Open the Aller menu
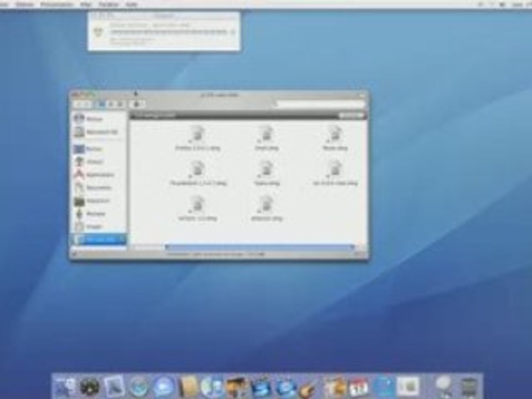The width and height of the screenshot is (532, 399). [86, 4]
